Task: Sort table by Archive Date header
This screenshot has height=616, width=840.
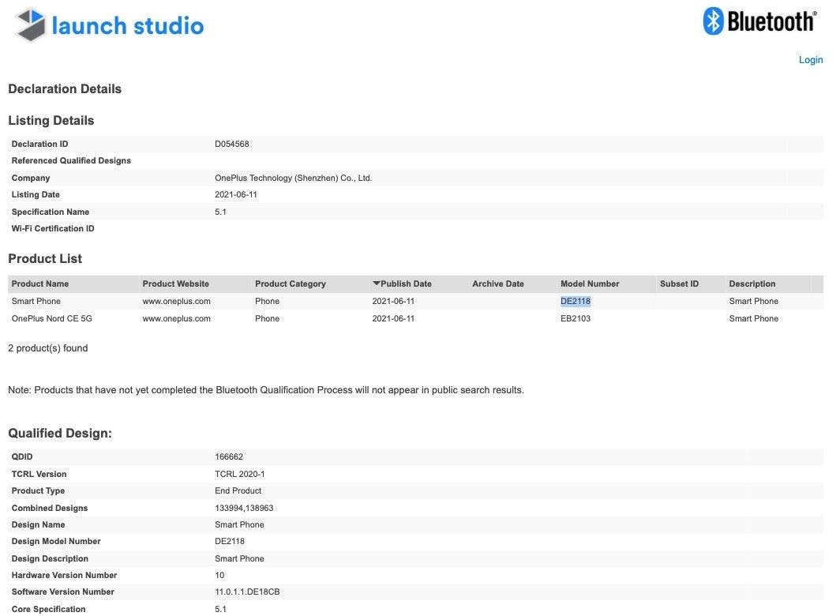Action: tap(497, 284)
